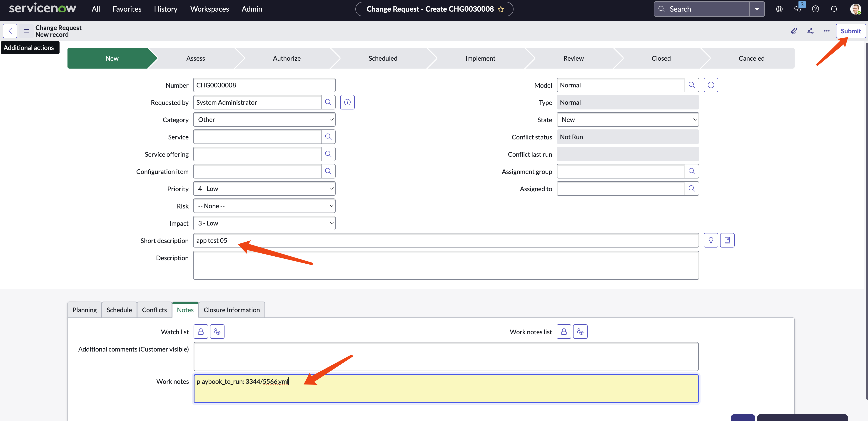Open the State dropdown
The height and width of the screenshot is (421, 868).
pos(627,120)
